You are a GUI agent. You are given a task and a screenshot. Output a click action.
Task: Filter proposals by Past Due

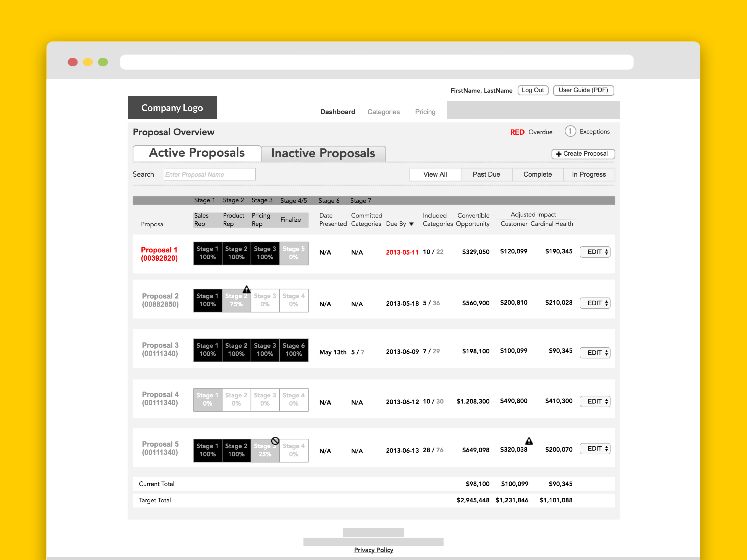point(486,174)
